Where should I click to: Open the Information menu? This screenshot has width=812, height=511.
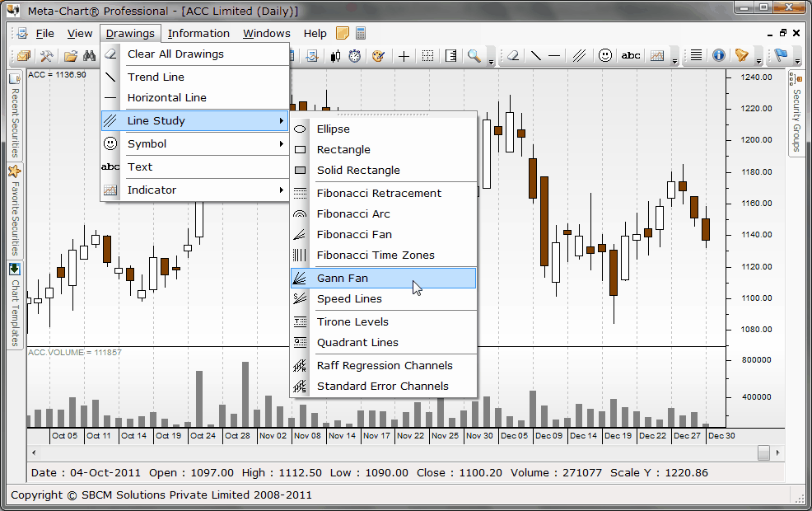coord(198,34)
